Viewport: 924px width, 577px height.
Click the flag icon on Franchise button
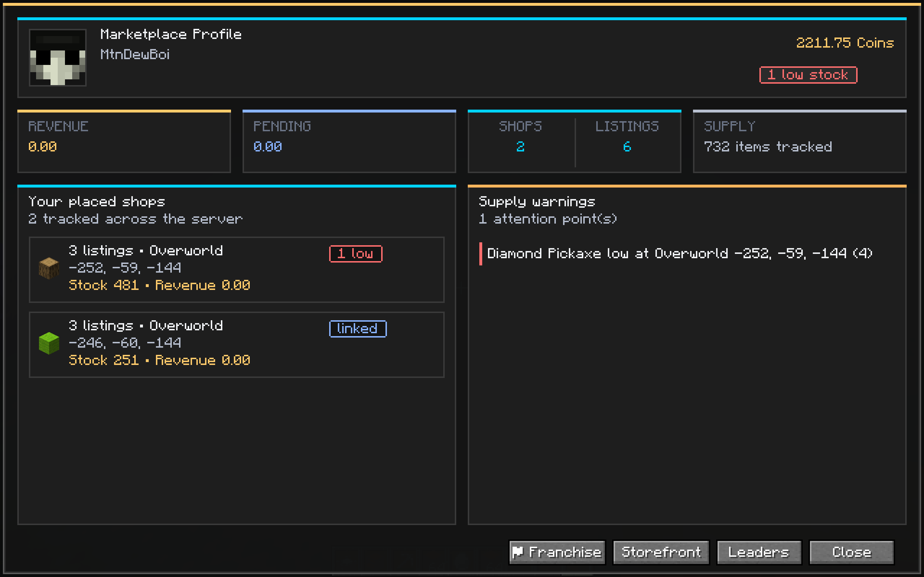[x=518, y=552]
